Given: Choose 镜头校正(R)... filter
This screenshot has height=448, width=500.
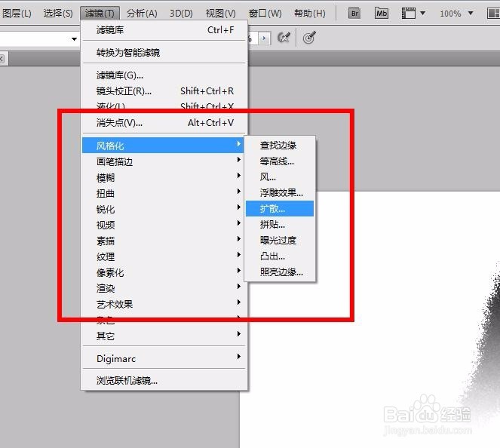Looking at the screenshot, I should 164,91.
